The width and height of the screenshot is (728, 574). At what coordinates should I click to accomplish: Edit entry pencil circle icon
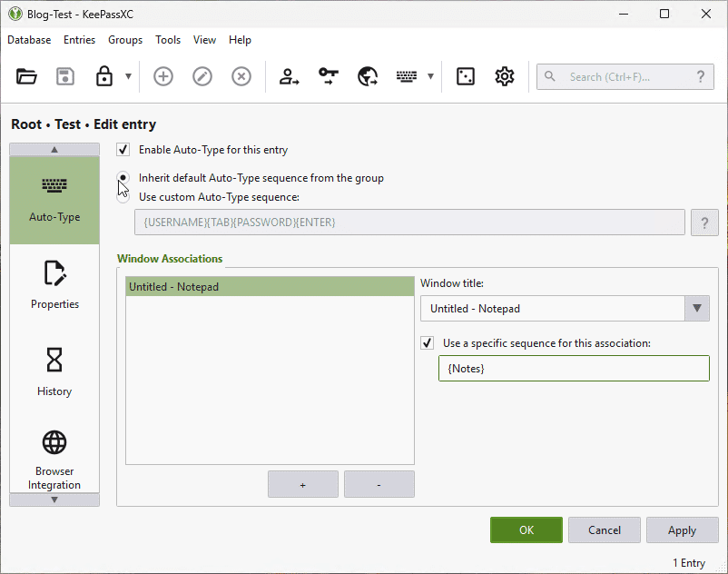pyautogui.click(x=202, y=76)
